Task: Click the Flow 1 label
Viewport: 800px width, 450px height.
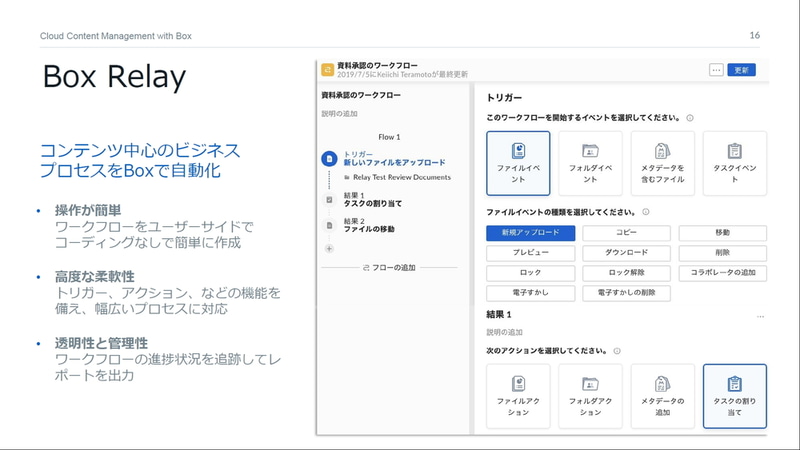Action: point(389,137)
